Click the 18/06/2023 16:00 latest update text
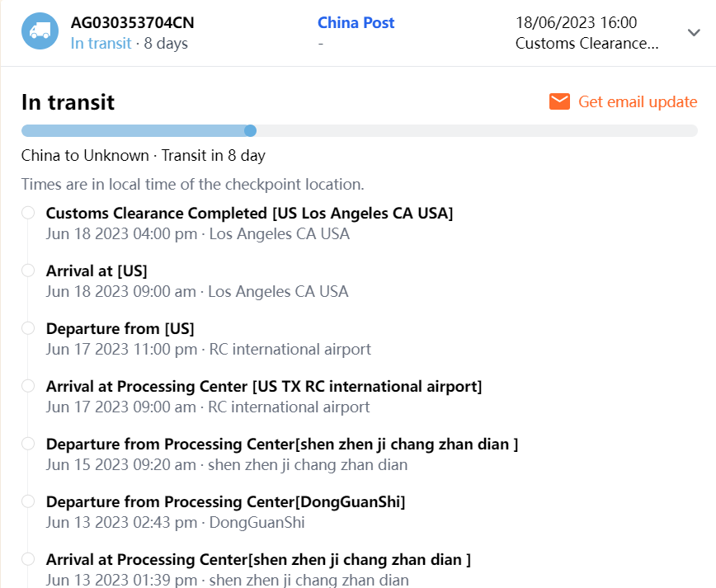The image size is (716, 588). pos(576,22)
